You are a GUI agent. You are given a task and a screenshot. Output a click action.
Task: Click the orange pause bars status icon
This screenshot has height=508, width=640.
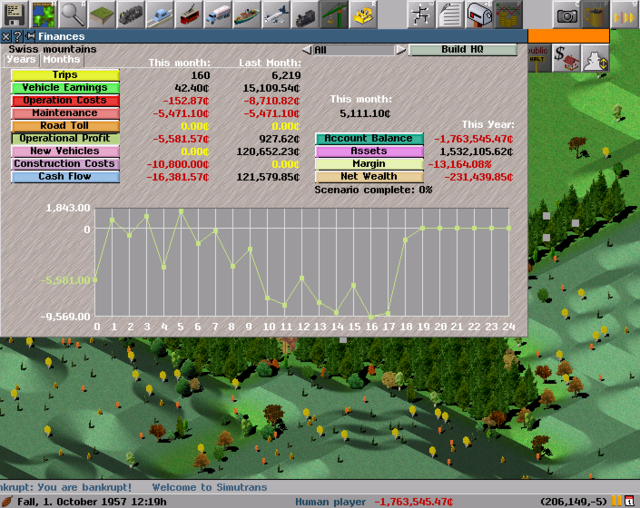(x=616, y=501)
